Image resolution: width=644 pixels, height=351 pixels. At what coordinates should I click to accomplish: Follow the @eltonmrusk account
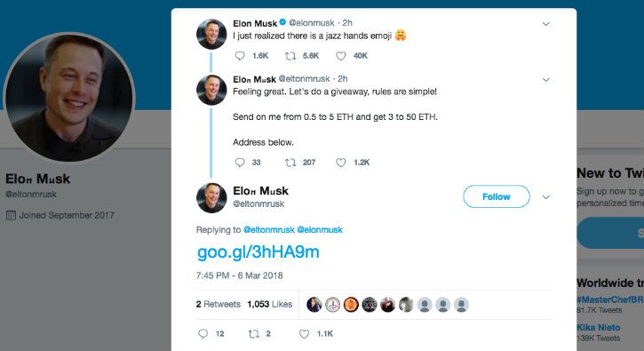click(x=497, y=196)
